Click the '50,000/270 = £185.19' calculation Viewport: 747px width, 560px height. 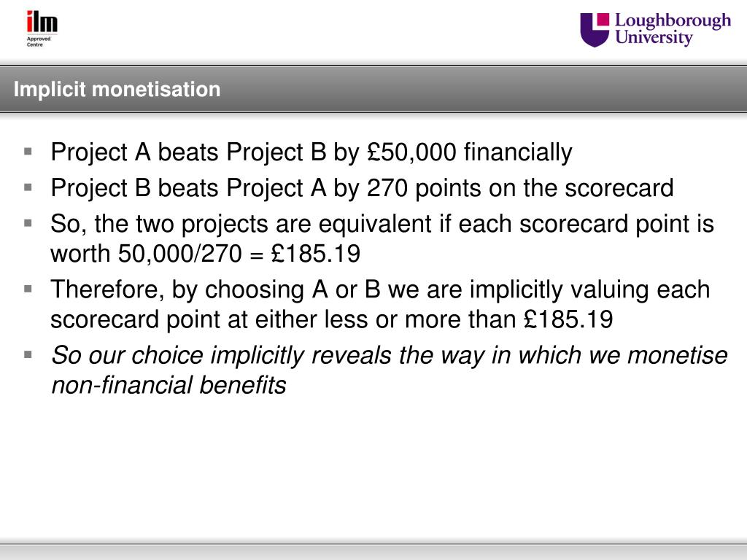pyautogui.click(x=239, y=253)
